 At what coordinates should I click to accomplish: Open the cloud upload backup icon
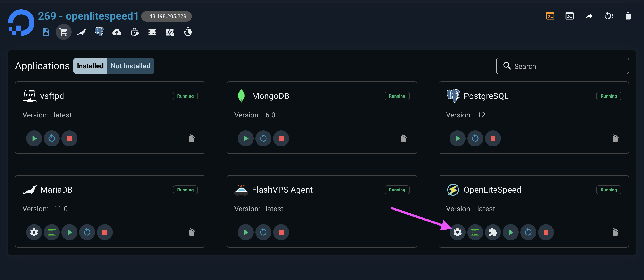click(x=117, y=32)
